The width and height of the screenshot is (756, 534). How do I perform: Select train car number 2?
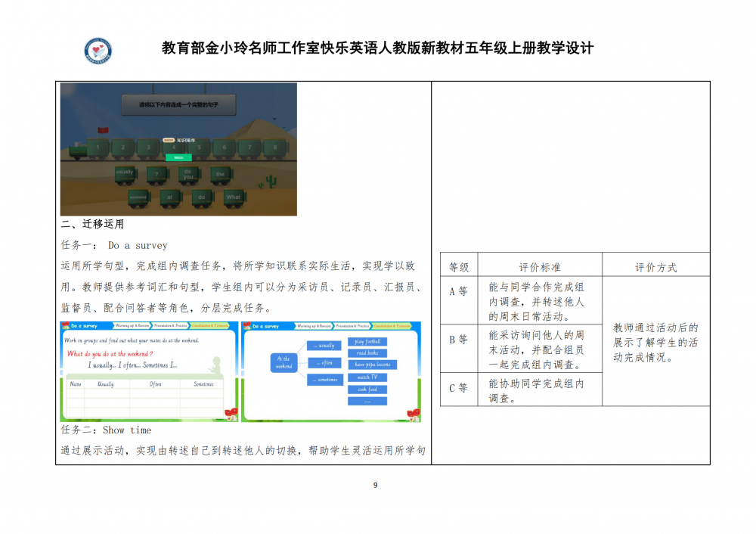pyautogui.click(x=123, y=148)
